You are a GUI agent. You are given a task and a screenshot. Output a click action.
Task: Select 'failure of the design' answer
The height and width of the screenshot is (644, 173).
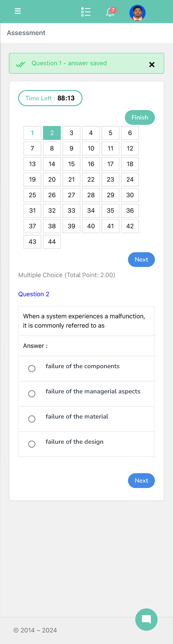click(x=32, y=444)
